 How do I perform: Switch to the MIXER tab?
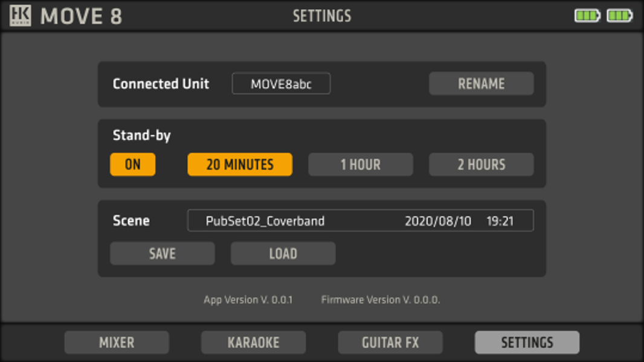(x=117, y=343)
